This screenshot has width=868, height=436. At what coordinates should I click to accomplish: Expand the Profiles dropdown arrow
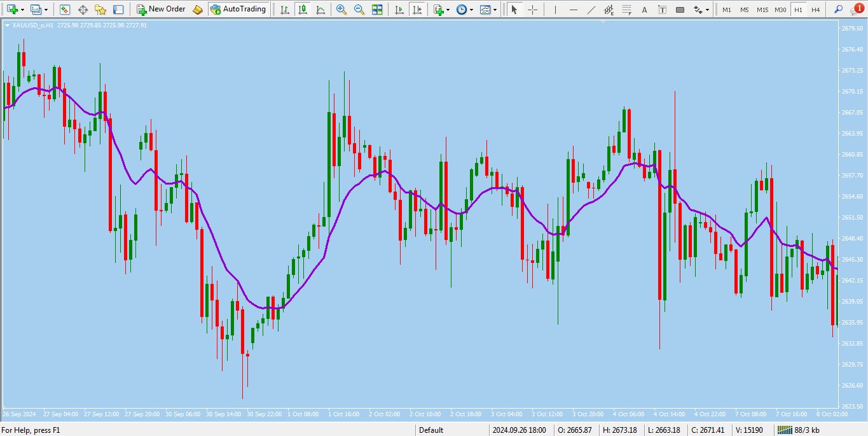[x=46, y=10]
